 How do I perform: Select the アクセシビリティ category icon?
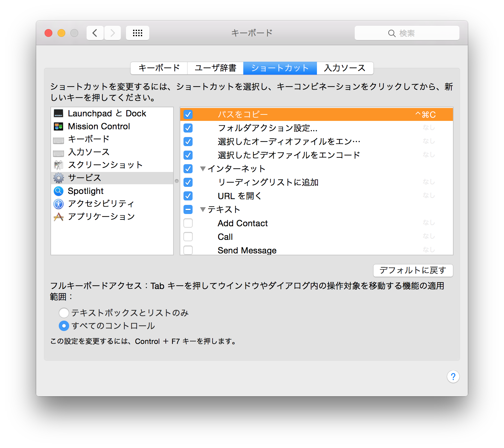pos(58,204)
